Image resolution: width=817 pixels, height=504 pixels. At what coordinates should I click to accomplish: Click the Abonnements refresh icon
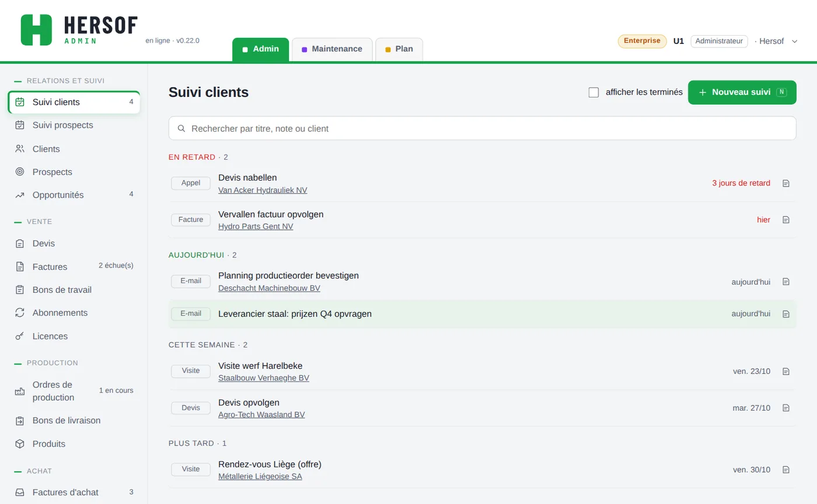click(20, 313)
